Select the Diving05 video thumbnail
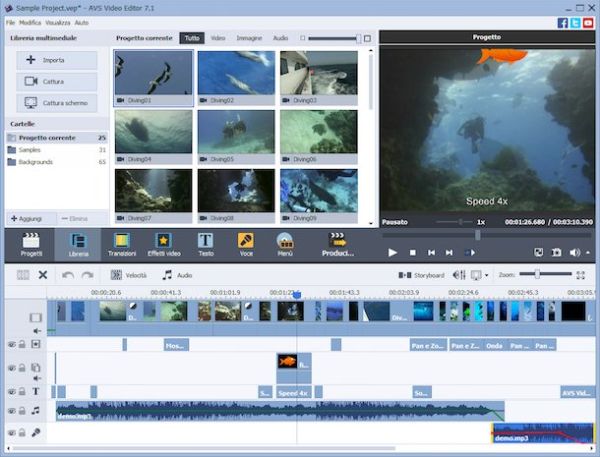This screenshot has height=457, width=600. 236,137
